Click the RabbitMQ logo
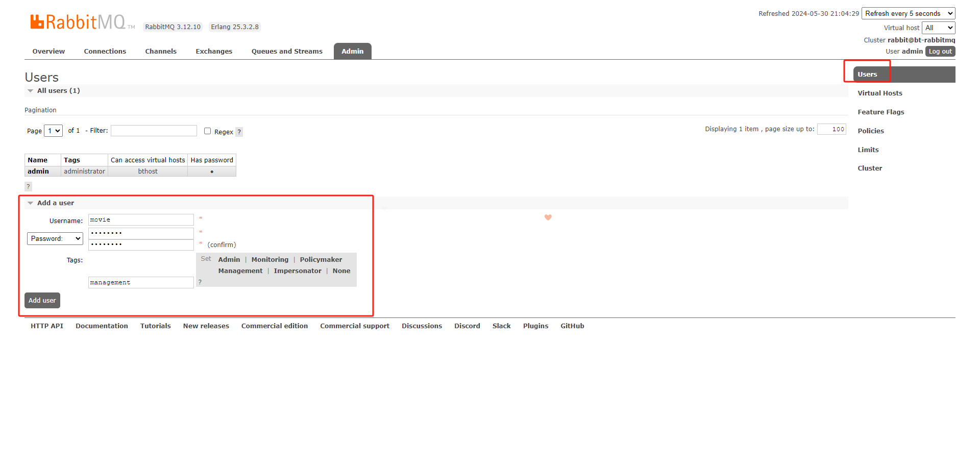The image size is (980, 465). click(x=78, y=22)
